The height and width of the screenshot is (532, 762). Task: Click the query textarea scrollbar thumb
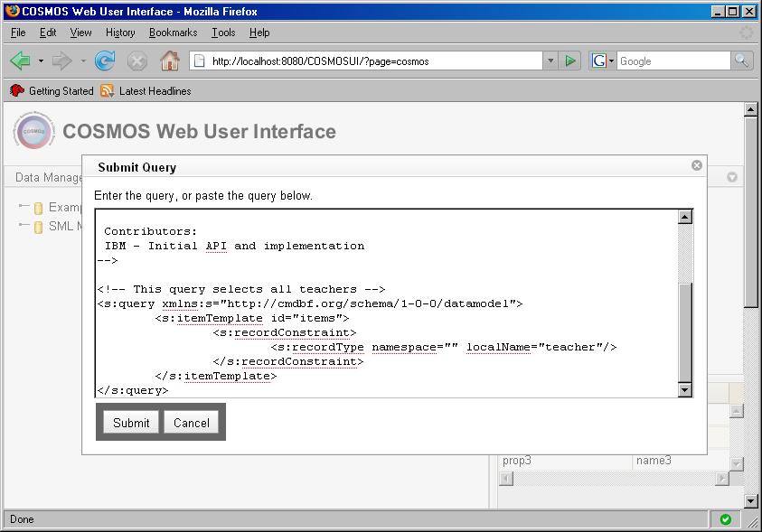click(x=685, y=333)
